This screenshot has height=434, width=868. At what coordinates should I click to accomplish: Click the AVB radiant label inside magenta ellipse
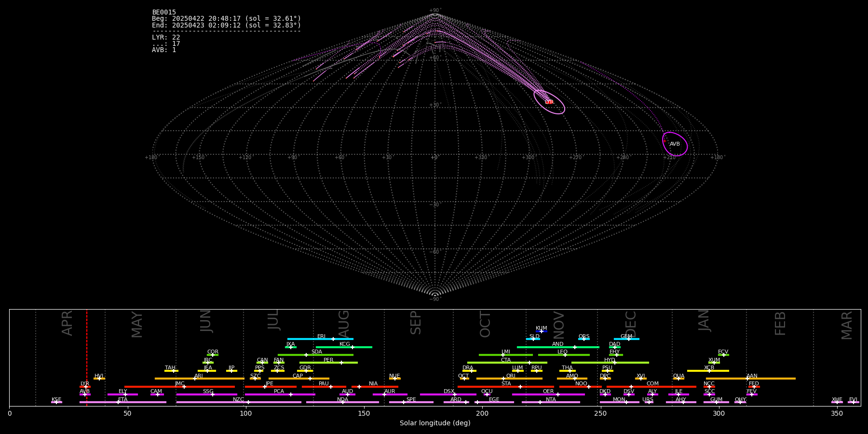tap(675, 144)
